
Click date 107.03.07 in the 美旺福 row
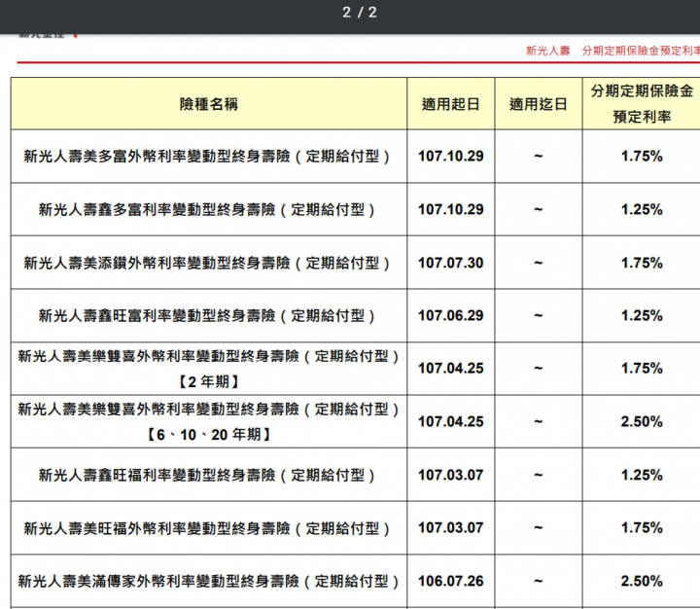450,527
